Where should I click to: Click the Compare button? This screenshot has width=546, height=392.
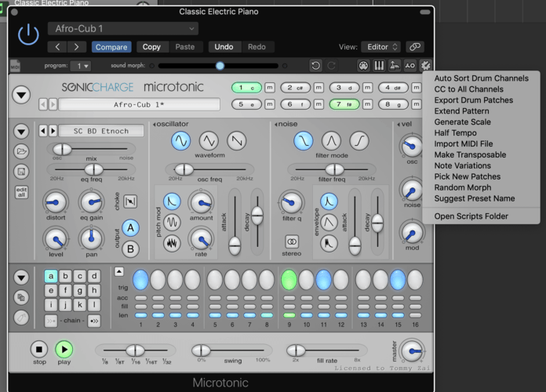point(111,47)
